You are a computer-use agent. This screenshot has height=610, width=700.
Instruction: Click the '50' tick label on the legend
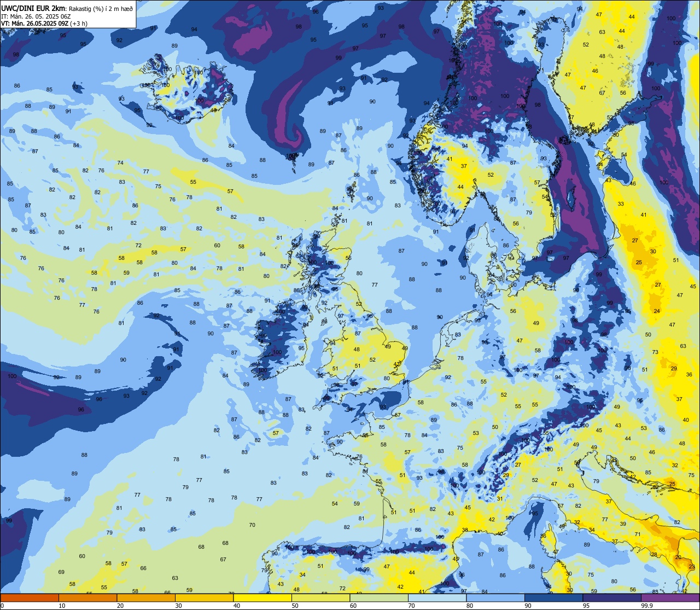(x=295, y=606)
